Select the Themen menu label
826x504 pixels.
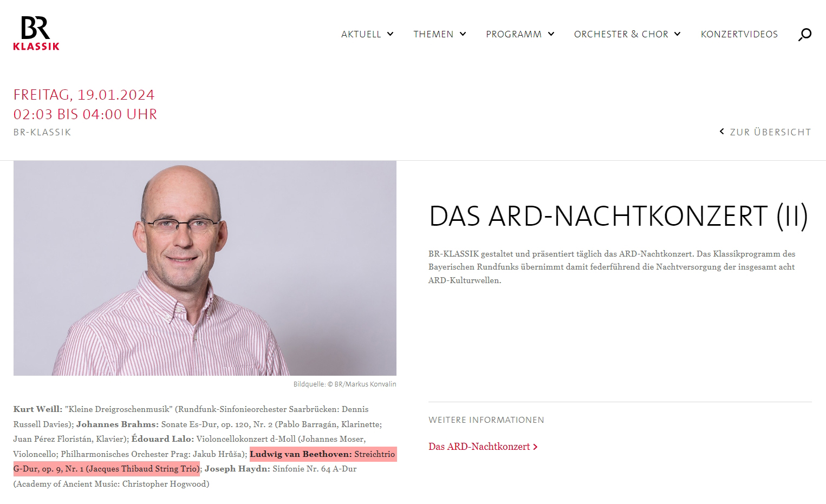point(433,34)
